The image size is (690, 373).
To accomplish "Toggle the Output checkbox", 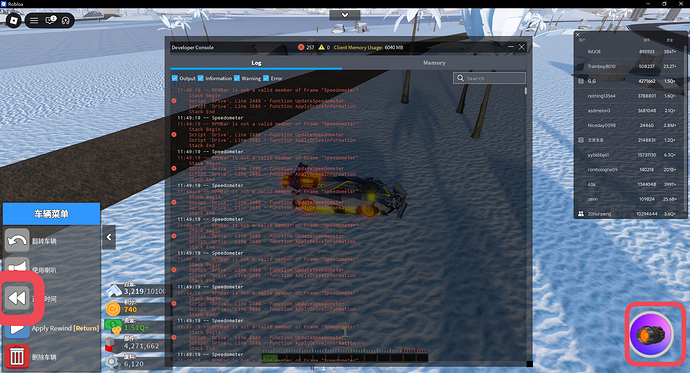I will pos(175,78).
